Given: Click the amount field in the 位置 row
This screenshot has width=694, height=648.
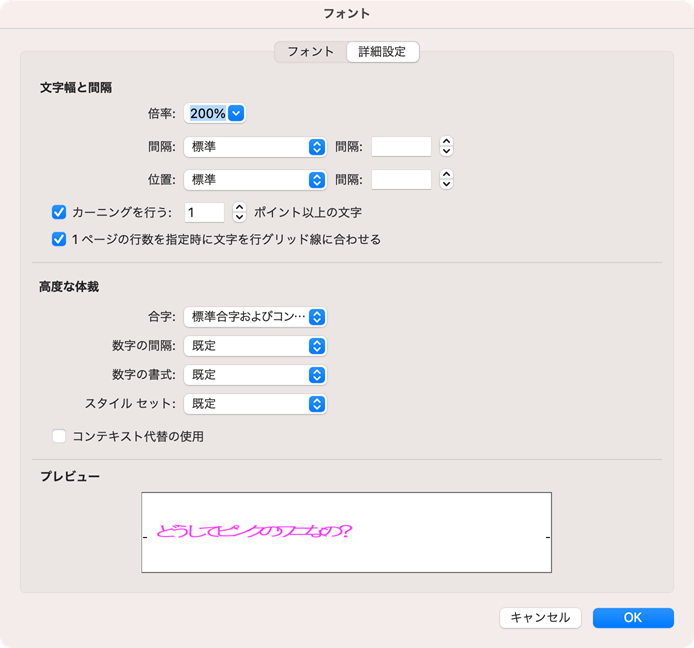Looking at the screenshot, I should (401, 180).
